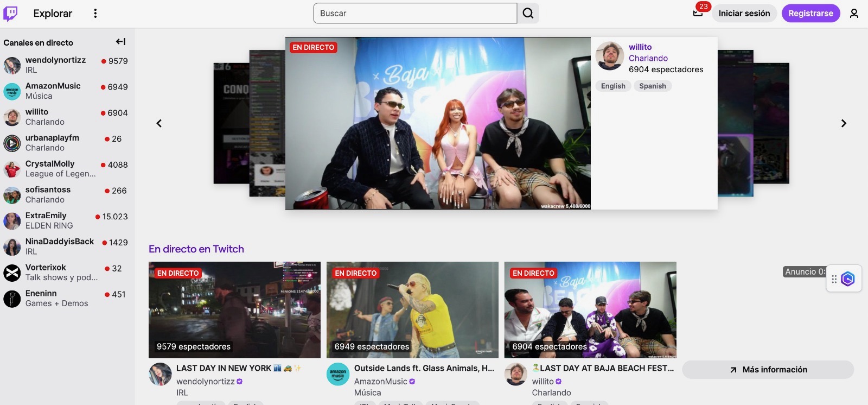Open Outside Lands ft. Glass Animals title
This screenshot has height=405, width=868.
(424, 368)
